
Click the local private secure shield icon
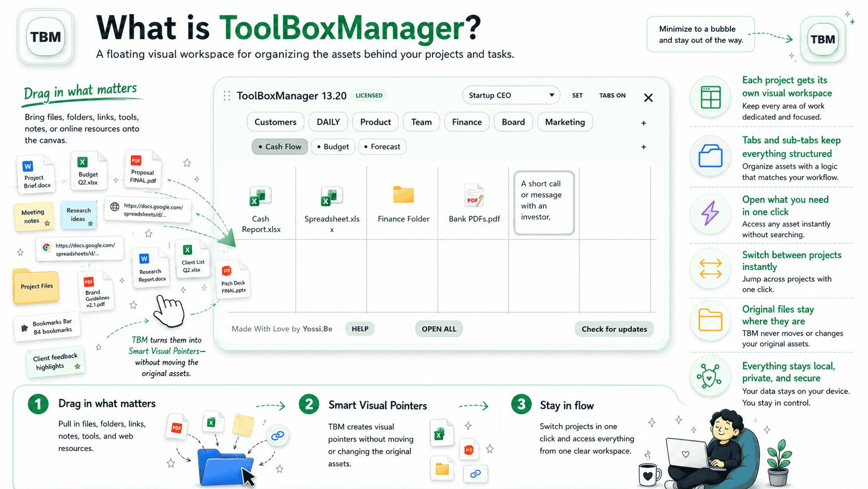pyautogui.click(x=710, y=376)
